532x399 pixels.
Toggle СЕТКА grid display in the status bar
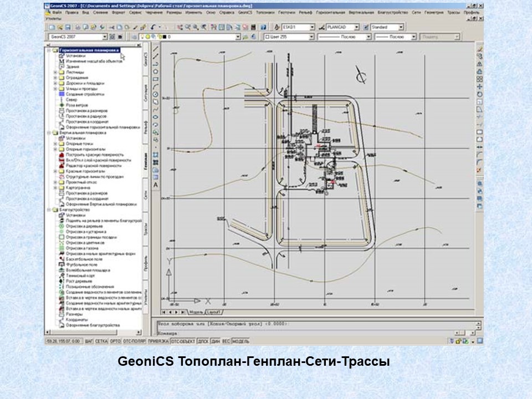tap(101, 341)
